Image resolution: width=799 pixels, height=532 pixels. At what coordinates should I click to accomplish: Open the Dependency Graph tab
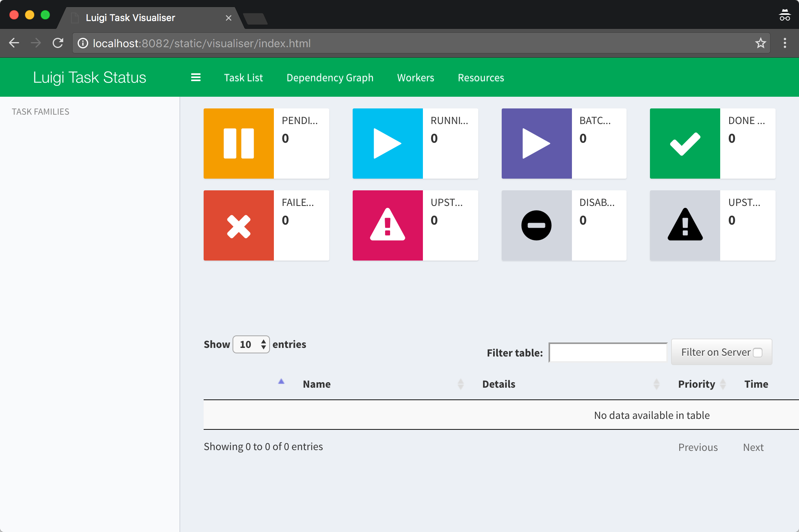pyautogui.click(x=330, y=78)
